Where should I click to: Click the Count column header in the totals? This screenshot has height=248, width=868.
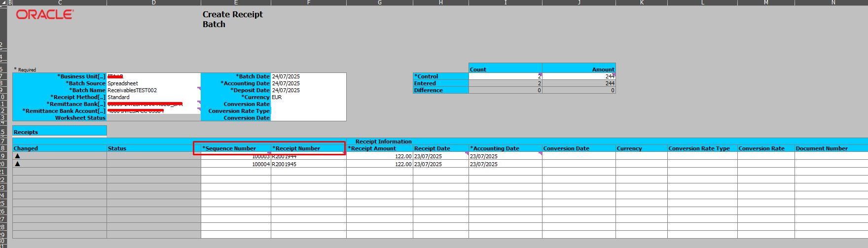pos(506,69)
